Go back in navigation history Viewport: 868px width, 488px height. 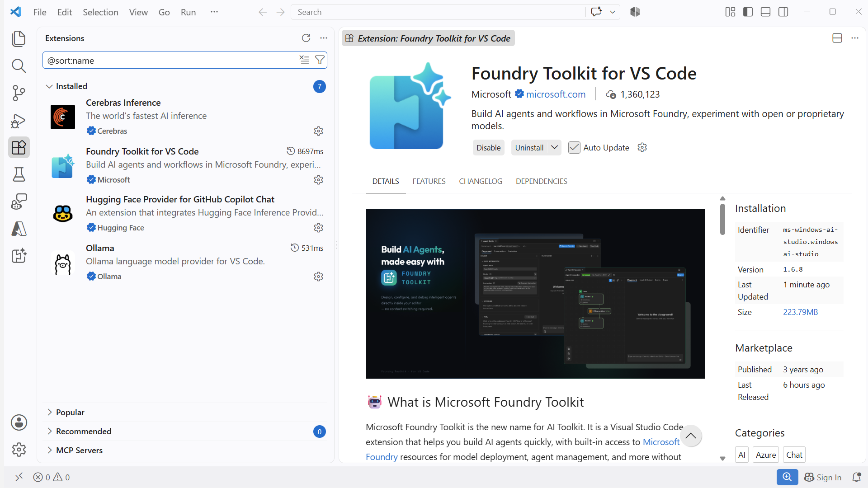coord(263,12)
